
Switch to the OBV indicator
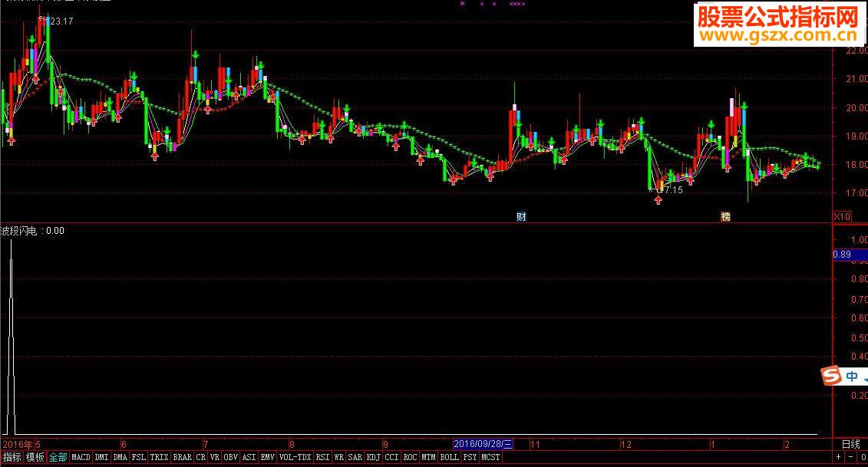(x=231, y=458)
